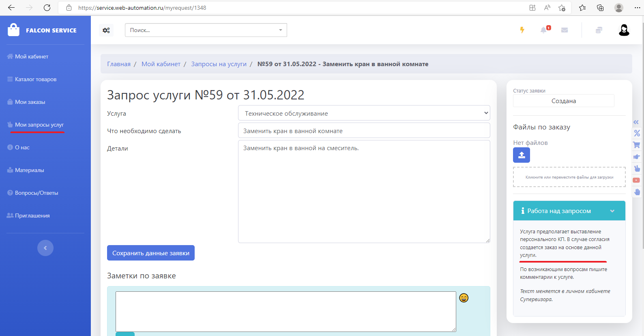Viewport: 644px width, 336px height.
Task: Click Сохранить данные заявки button
Action: pyautogui.click(x=151, y=253)
